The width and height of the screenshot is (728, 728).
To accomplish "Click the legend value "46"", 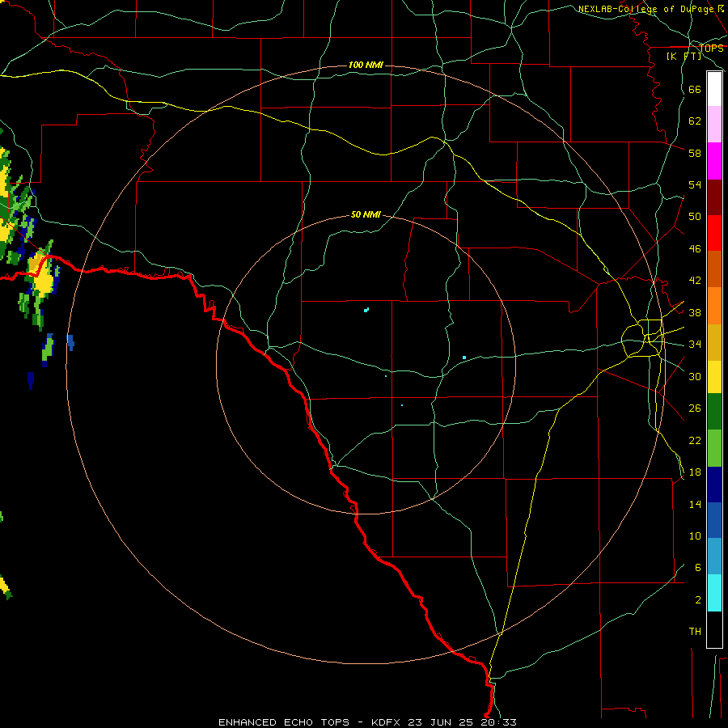I will [695, 248].
